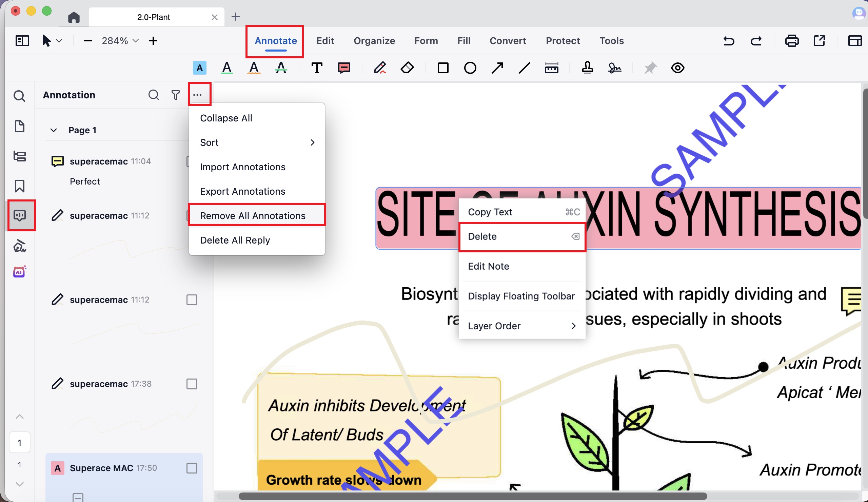Check the superacemac 11:12 second annotation checkbox

coord(192,300)
